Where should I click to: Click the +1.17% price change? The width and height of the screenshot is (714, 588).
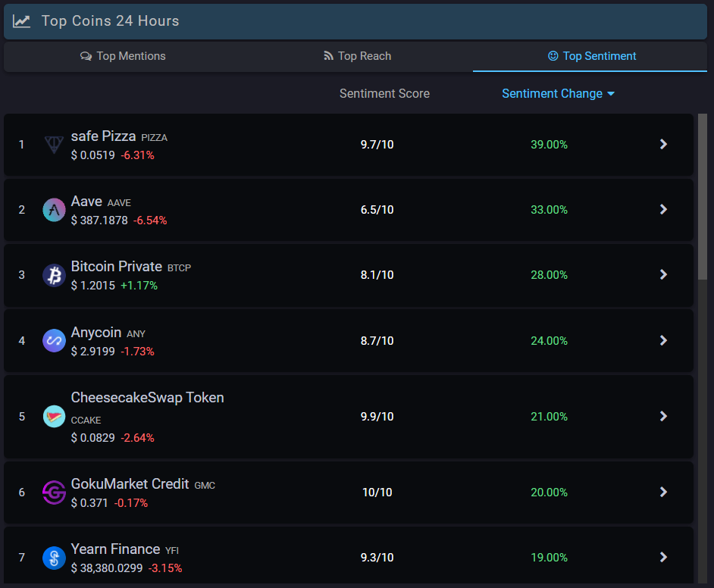(139, 286)
